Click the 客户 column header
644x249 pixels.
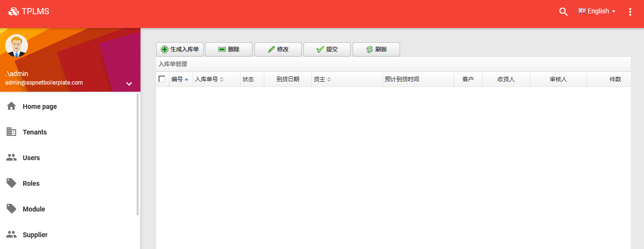[x=468, y=79]
